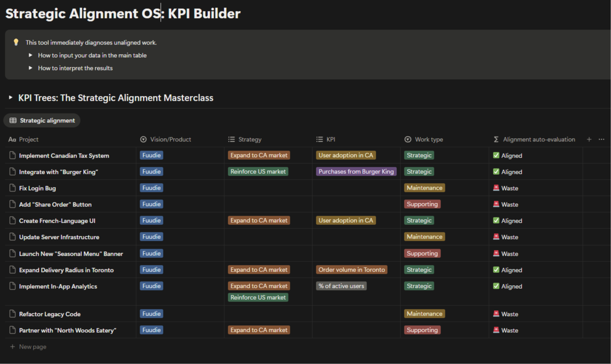Click Vision/Product column header icon

pos(143,140)
